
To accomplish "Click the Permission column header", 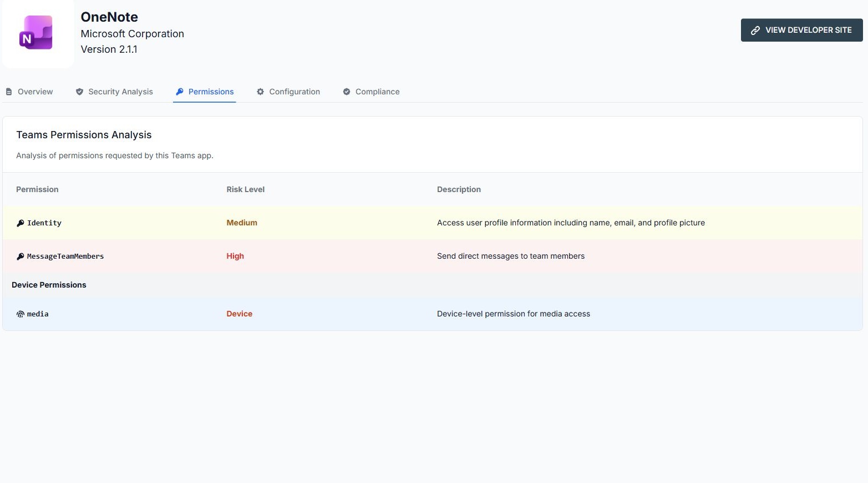I will 37,189.
